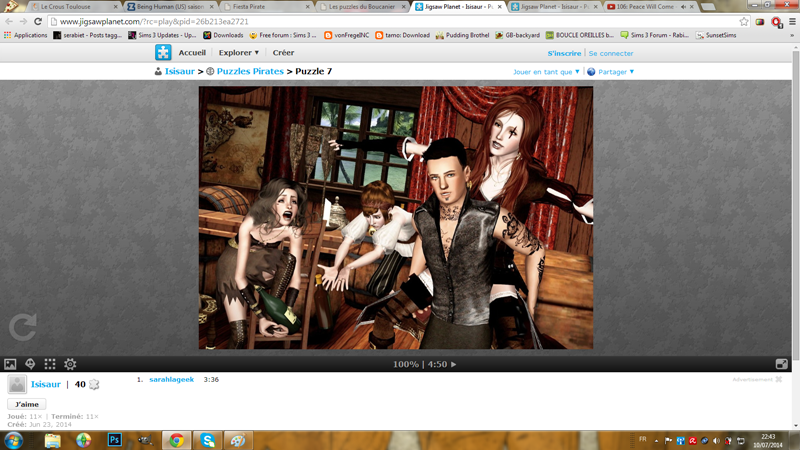Switch to the Being Human (US) tab

click(170, 7)
